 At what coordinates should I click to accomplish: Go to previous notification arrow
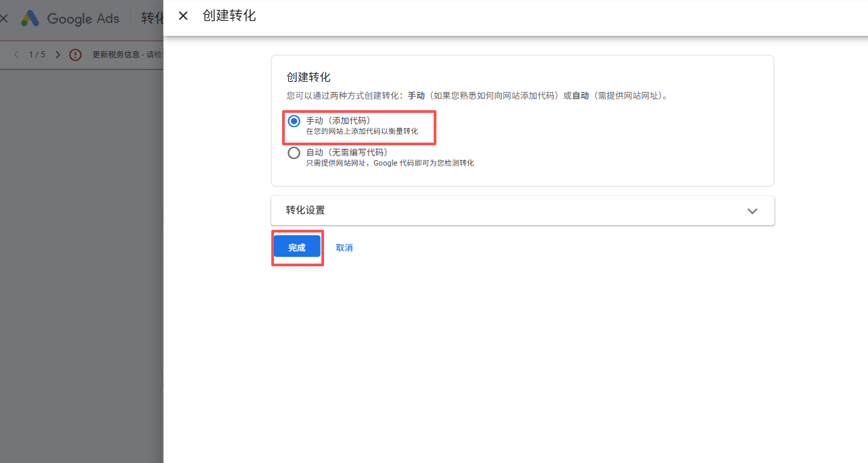coord(16,55)
